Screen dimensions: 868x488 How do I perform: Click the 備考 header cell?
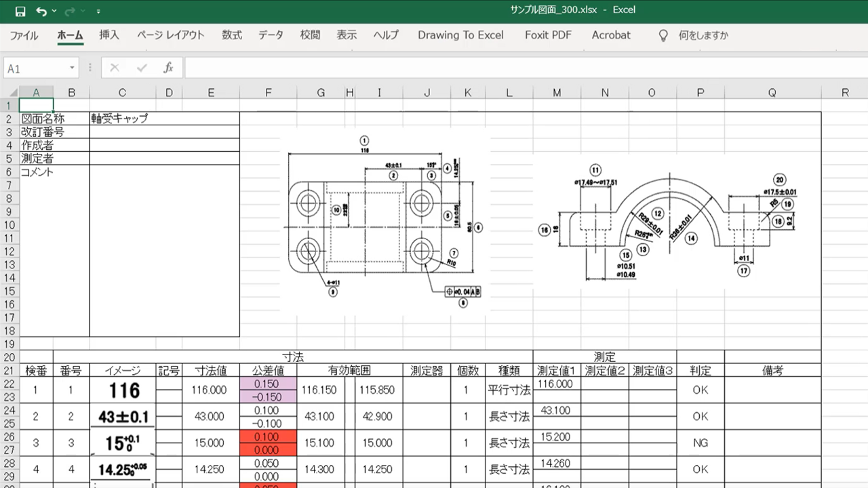(772, 370)
